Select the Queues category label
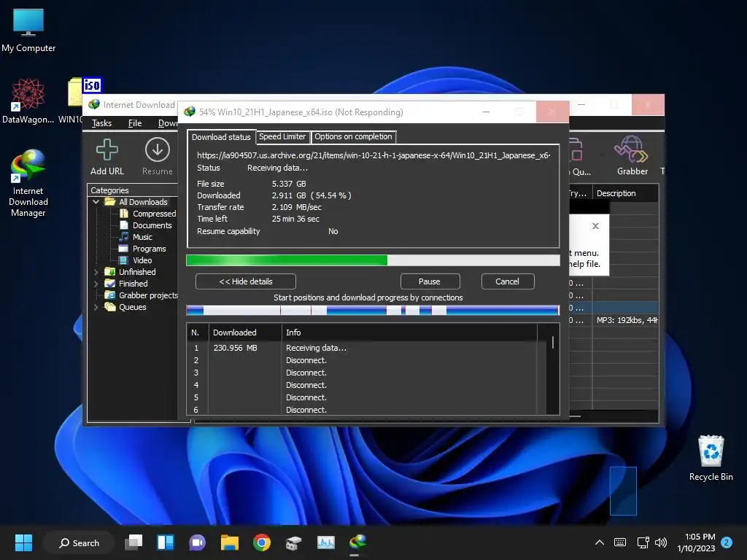Screen dimensions: 747x560 133,307
